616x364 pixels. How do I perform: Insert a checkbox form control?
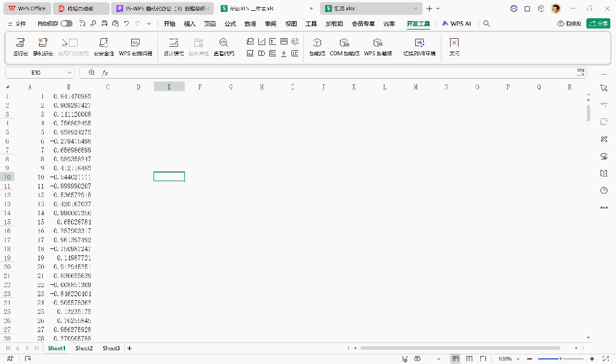click(262, 42)
